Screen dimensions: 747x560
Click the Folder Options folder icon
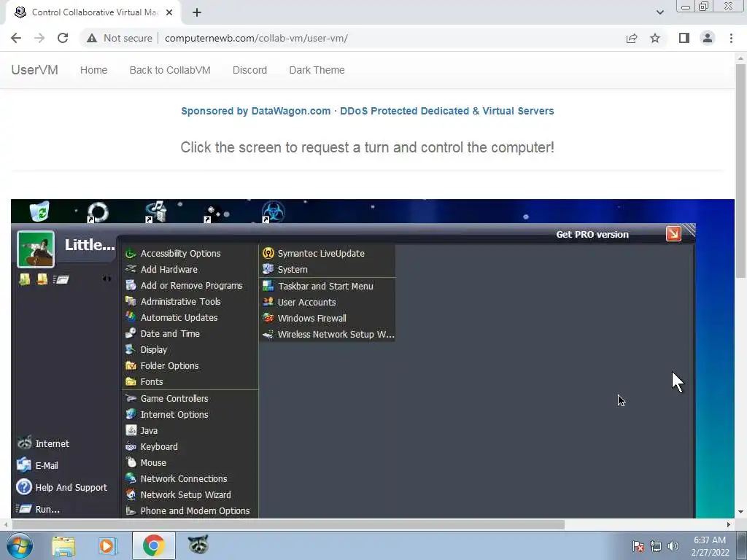[x=131, y=366]
